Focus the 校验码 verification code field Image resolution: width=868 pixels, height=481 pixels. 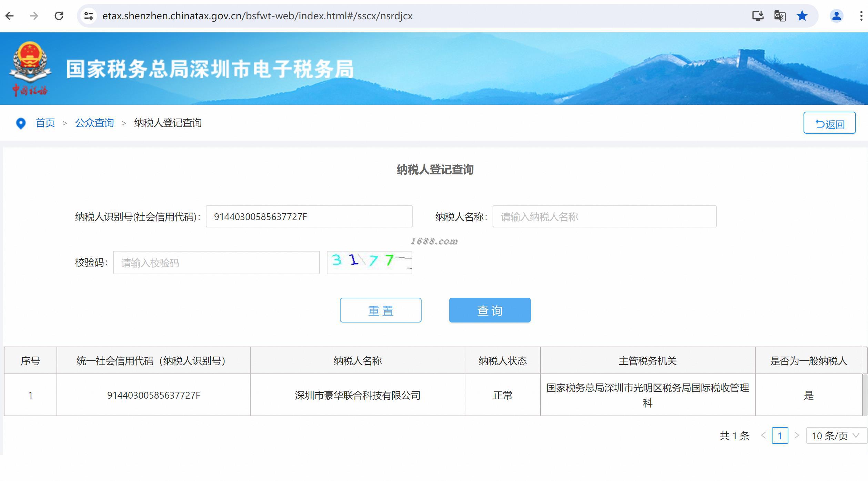click(216, 263)
